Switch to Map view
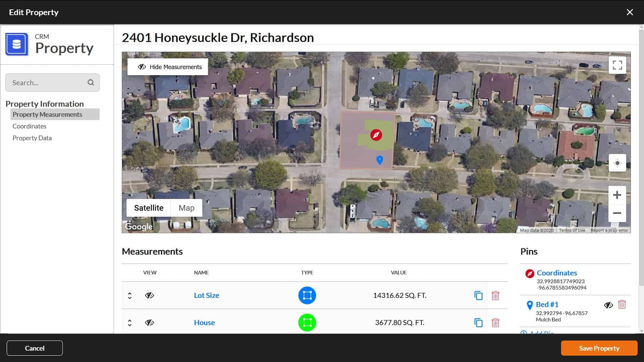 coord(186,208)
